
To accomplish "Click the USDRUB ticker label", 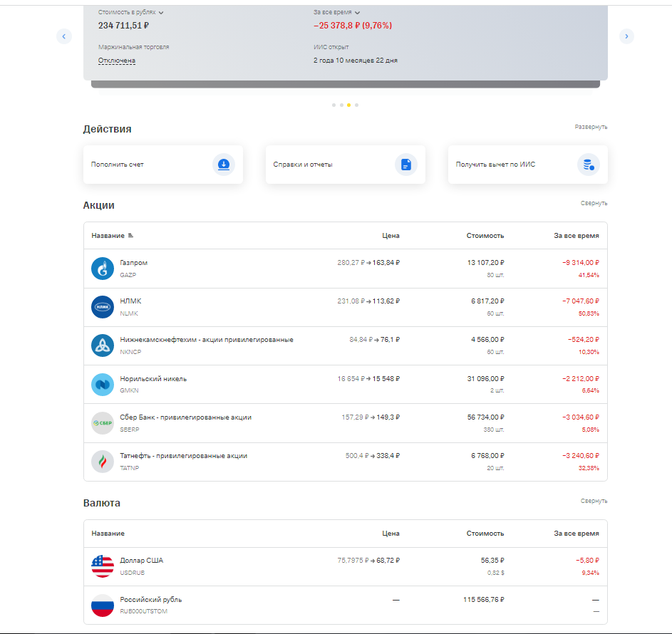I will (132, 573).
